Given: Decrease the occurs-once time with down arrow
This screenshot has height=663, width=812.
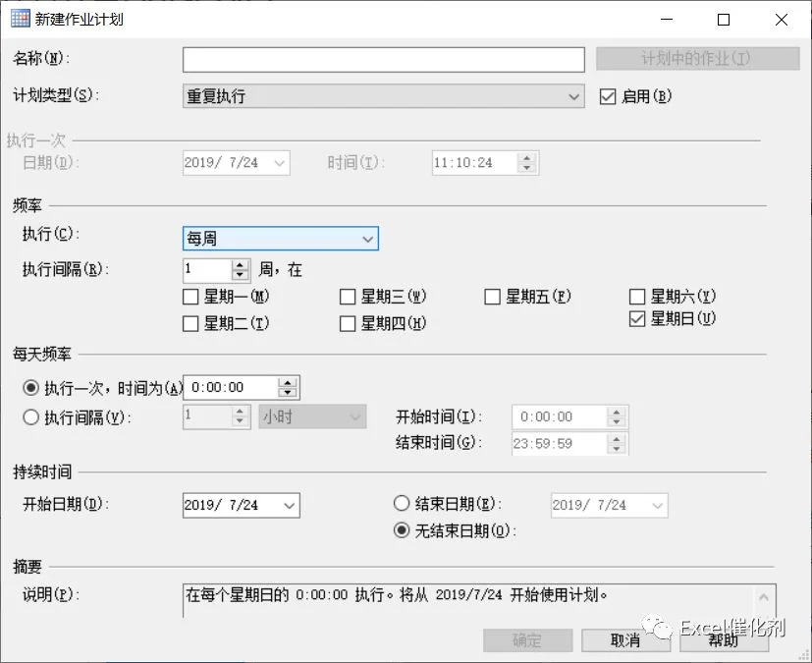Looking at the screenshot, I should (x=288, y=393).
